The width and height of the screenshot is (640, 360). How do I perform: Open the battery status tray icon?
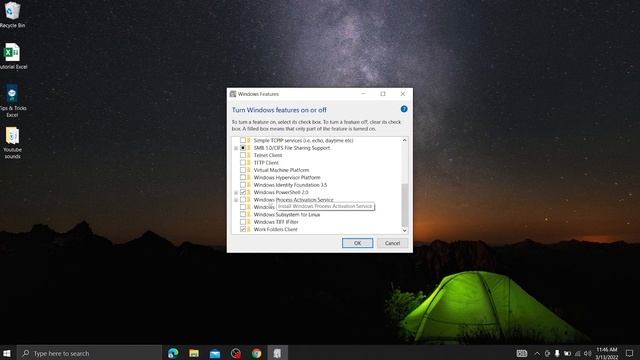pos(567,353)
